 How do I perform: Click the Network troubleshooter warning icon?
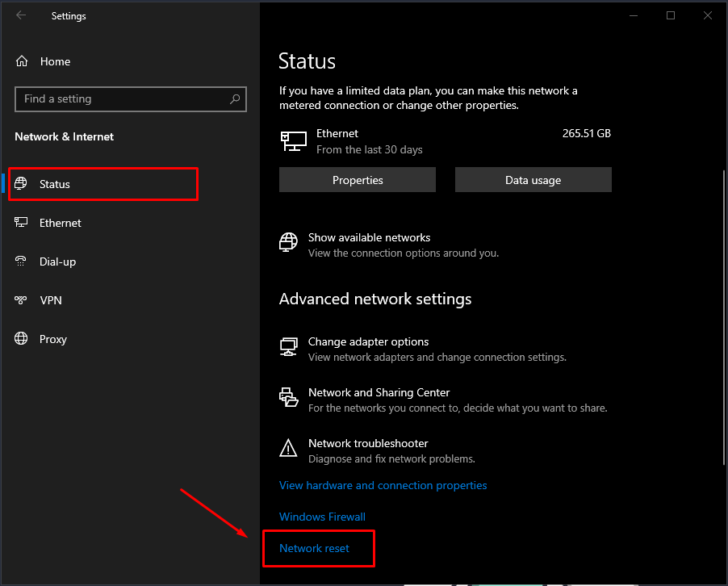(288, 450)
